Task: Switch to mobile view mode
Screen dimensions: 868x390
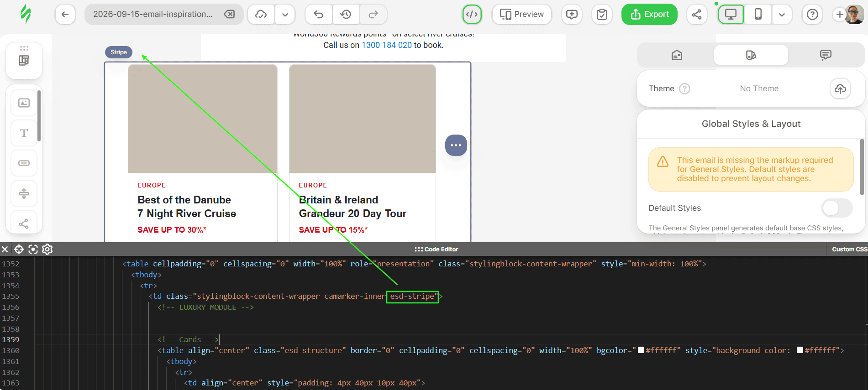Action: click(x=758, y=15)
